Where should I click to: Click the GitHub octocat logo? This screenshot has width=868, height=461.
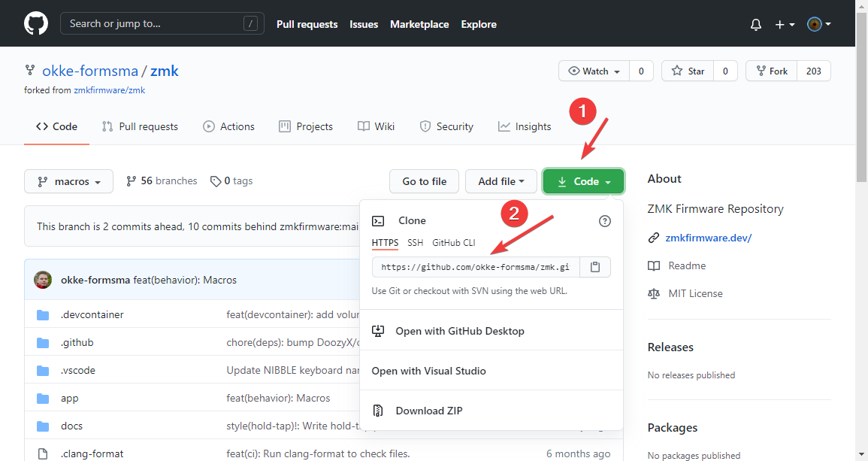[35, 24]
